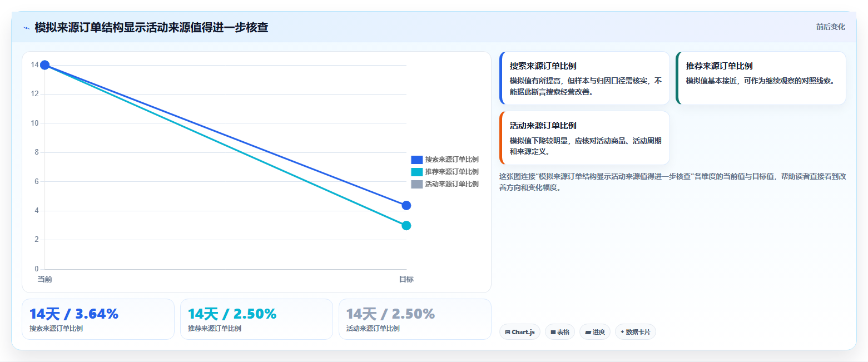The width and height of the screenshot is (868, 362).
Task: Click the y-axis value 14
Action: [34, 65]
